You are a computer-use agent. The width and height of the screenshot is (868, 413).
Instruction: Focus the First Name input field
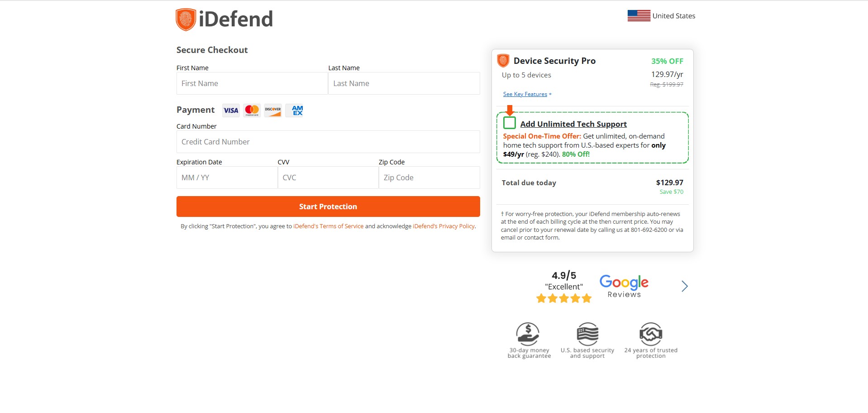click(252, 83)
